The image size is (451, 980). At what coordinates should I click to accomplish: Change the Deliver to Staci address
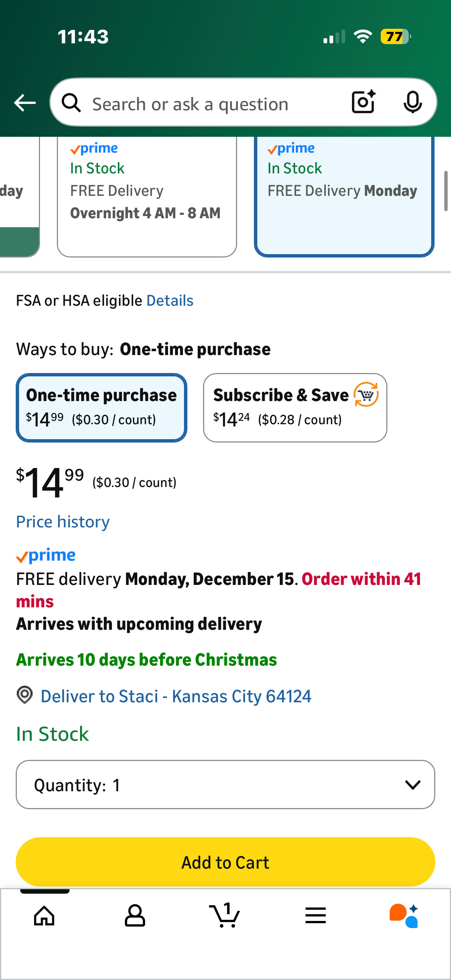[x=176, y=696]
